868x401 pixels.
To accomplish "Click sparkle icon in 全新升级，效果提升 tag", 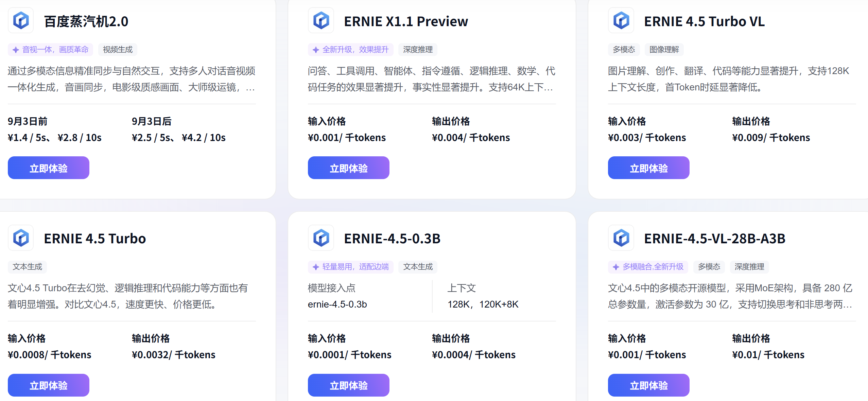I will 316,50.
